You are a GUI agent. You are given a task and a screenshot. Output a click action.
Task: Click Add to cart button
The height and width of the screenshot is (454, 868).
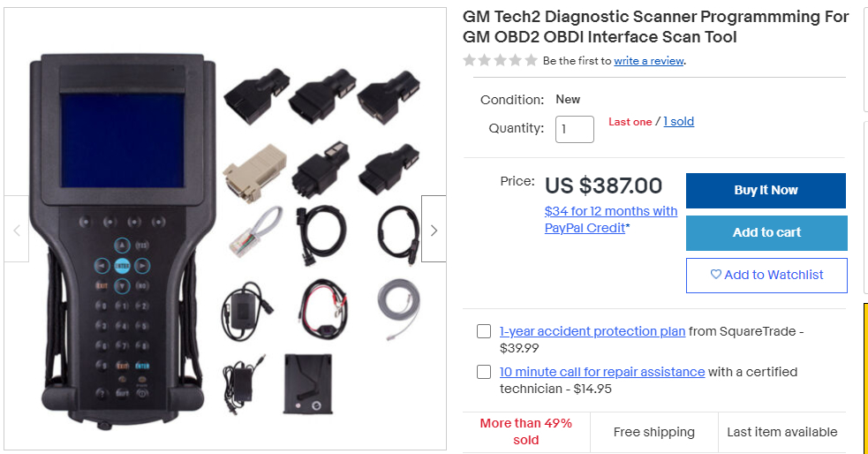pos(766,232)
